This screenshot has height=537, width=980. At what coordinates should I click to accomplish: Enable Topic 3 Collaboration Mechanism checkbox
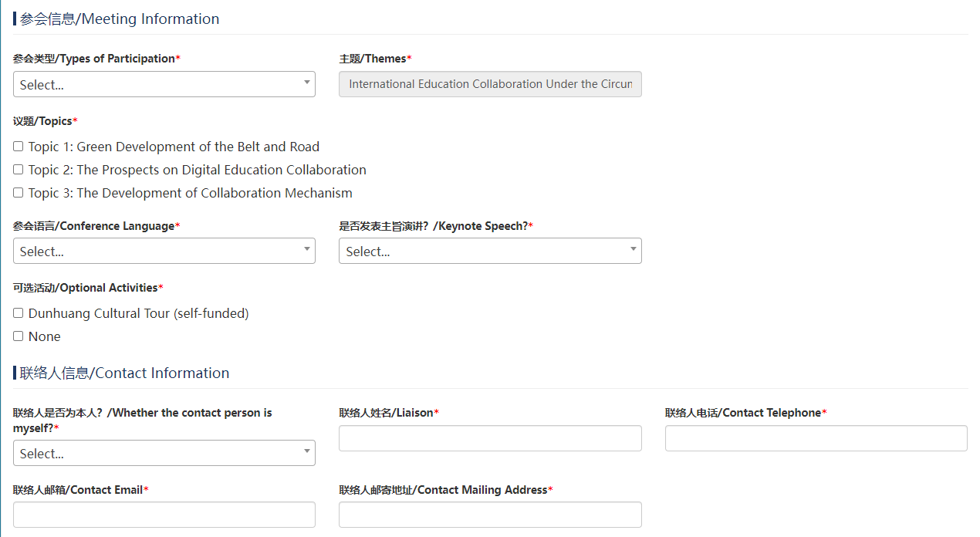pyautogui.click(x=19, y=193)
